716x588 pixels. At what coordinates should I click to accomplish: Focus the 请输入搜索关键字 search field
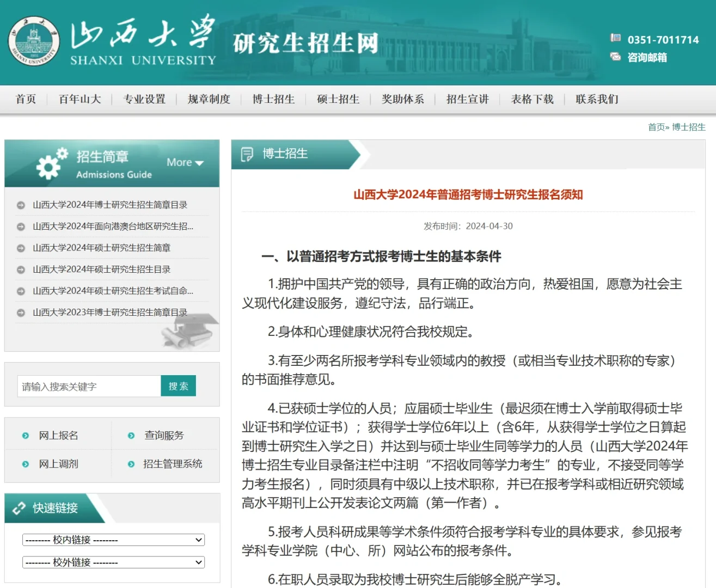pos(89,386)
